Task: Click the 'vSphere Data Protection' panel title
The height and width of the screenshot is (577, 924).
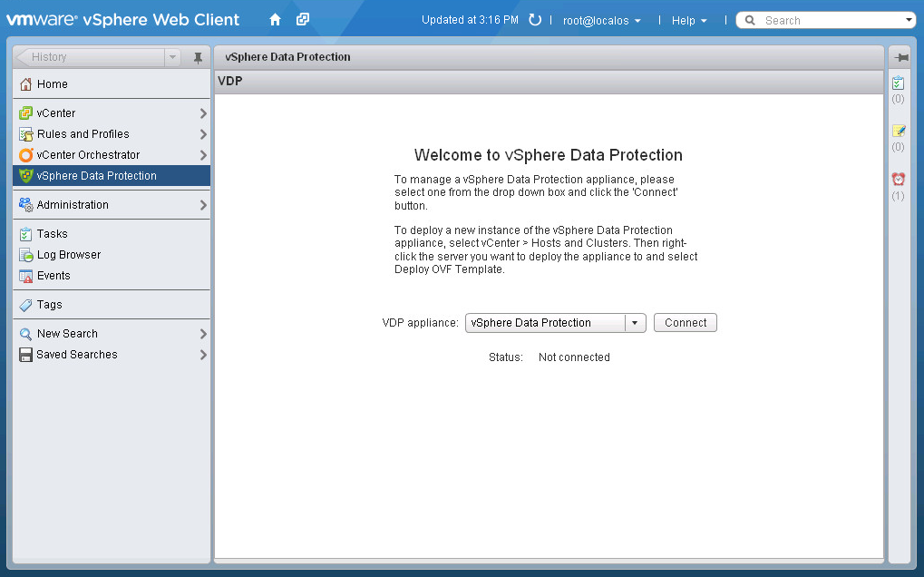Action: pos(287,57)
